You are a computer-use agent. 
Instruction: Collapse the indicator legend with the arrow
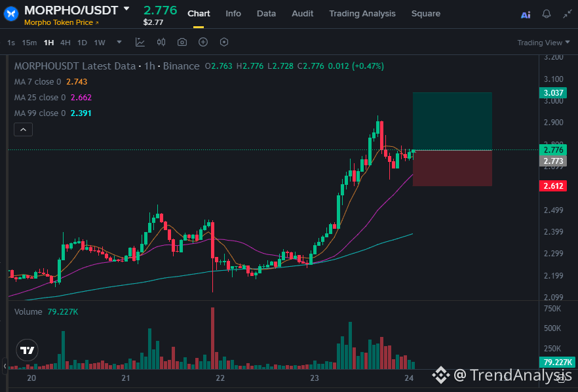point(23,129)
